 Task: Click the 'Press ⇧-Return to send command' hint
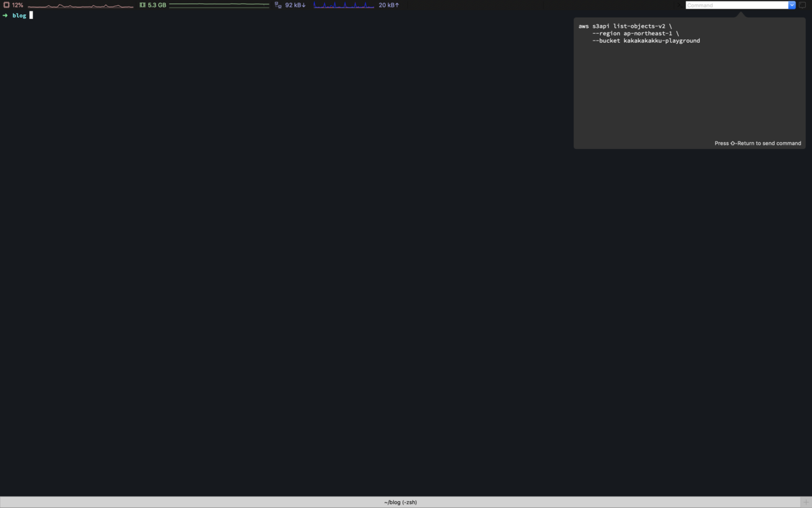tap(758, 143)
